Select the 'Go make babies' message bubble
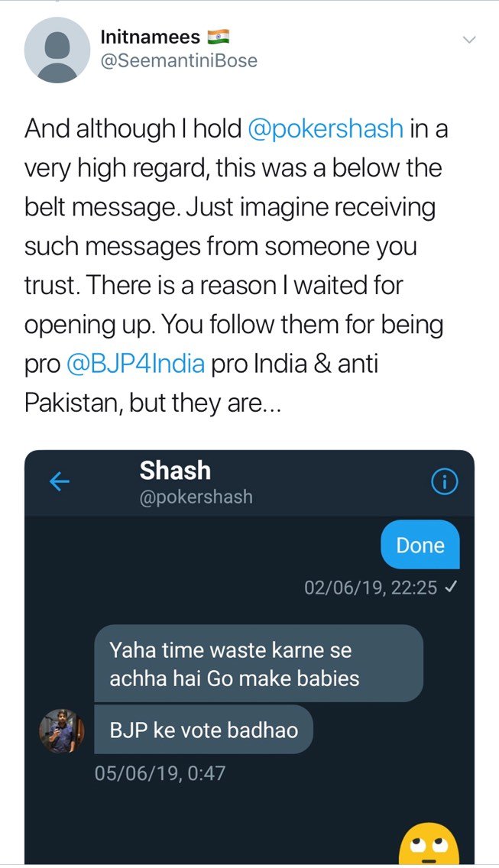Viewport: 499px width, 868px height. [x=258, y=664]
